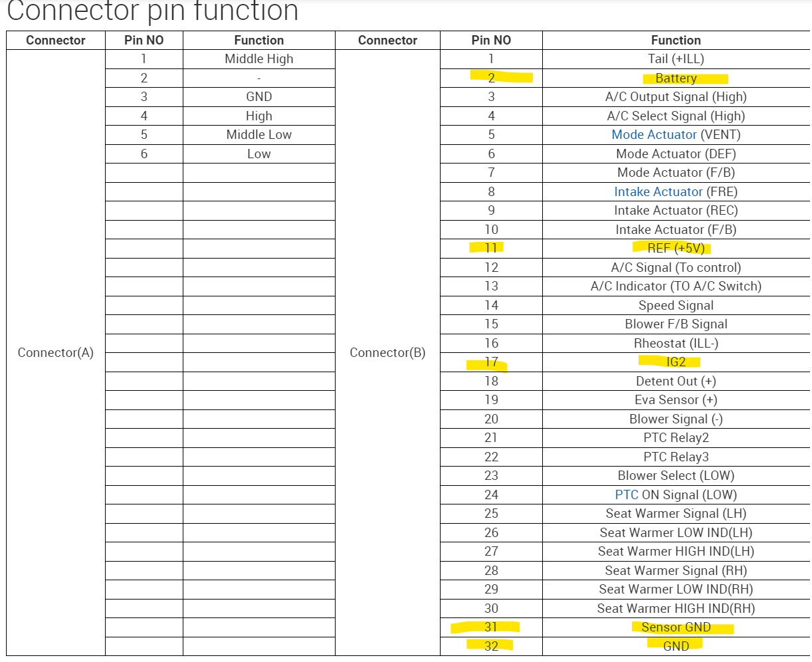Image resolution: width=812 pixels, height=662 pixels.
Task: Click the Connector pin function heading
Action: [152, 12]
